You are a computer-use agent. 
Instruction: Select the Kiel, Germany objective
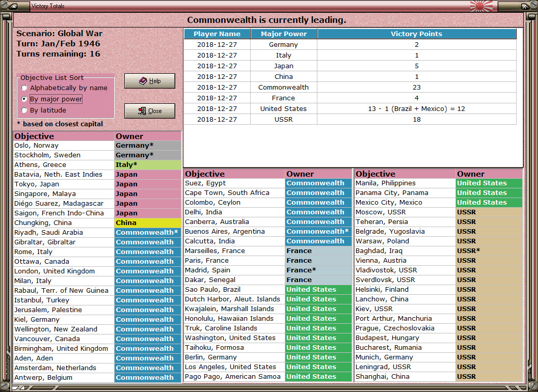click(x=64, y=319)
